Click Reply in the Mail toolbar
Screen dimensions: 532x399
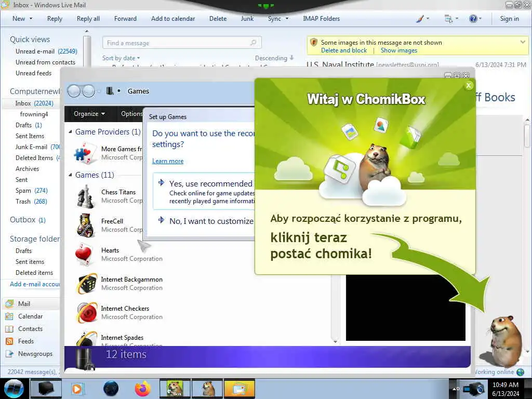[55, 19]
